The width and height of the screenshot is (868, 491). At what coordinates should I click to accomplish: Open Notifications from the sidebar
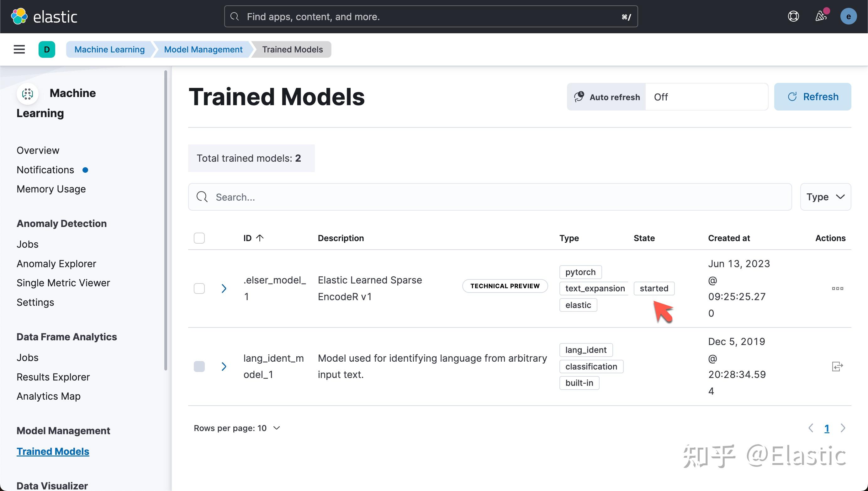point(45,170)
